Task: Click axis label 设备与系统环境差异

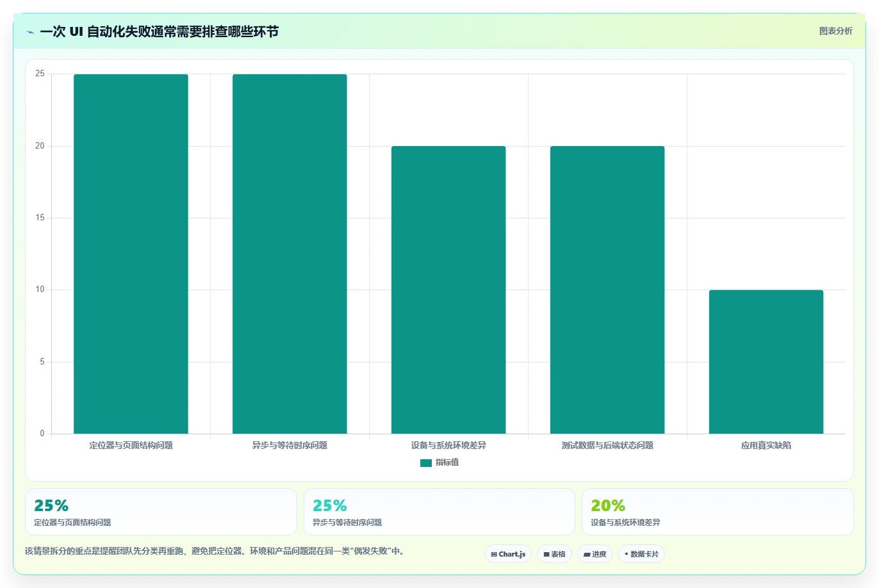Action: pyautogui.click(x=448, y=445)
